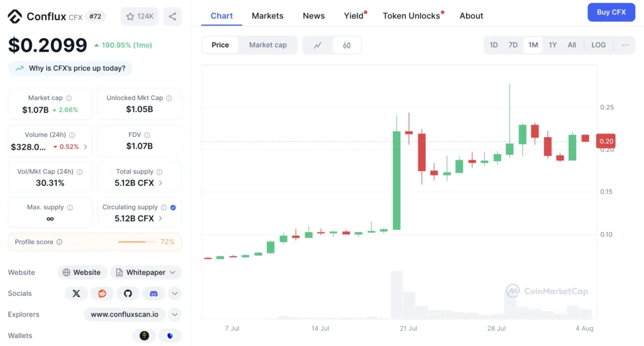Switch to the line chart view icon
This screenshot has width=644, height=346.
coord(318,45)
